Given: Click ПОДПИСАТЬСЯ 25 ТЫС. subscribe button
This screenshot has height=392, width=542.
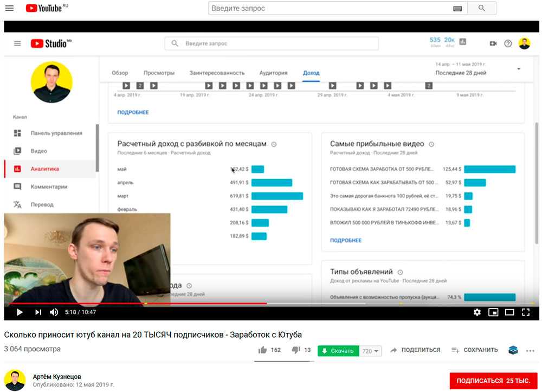Looking at the screenshot, I should pyautogui.click(x=493, y=381).
